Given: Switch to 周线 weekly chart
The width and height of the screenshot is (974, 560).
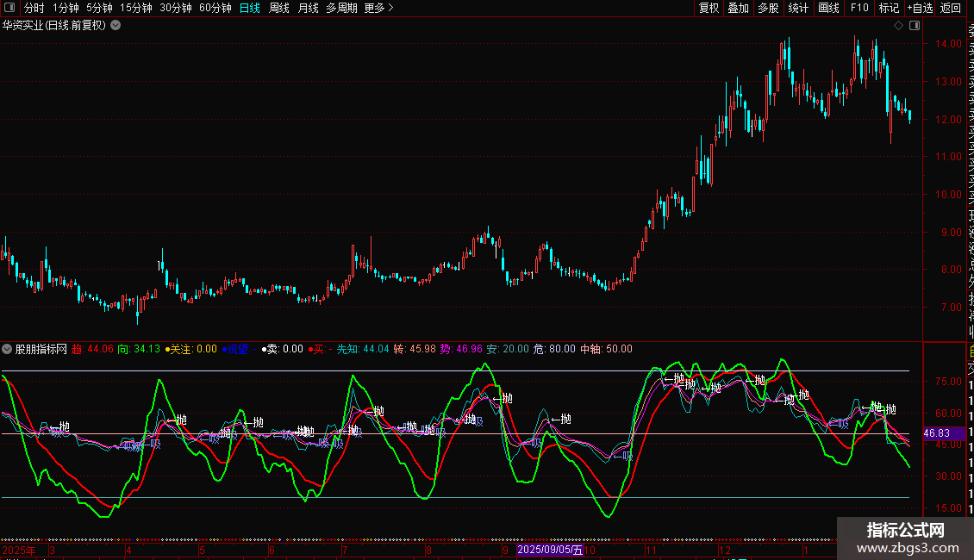Looking at the screenshot, I should (279, 8).
